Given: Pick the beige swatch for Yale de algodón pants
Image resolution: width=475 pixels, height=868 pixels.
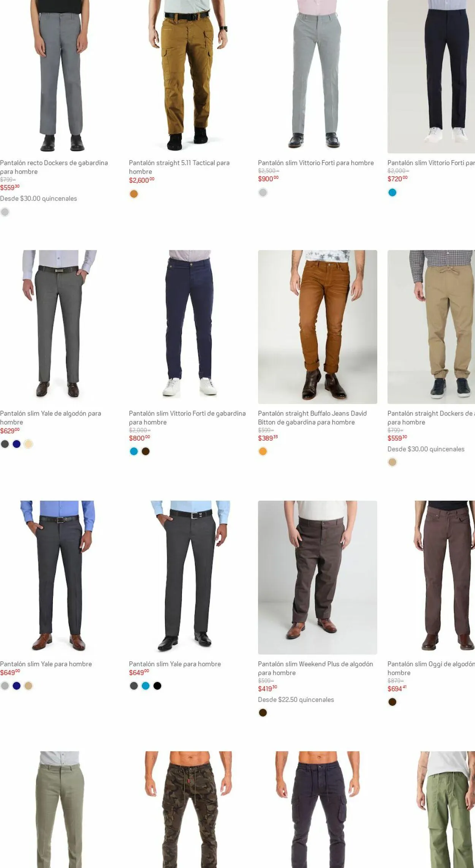Looking at the screenshot, I should pyautogui.click(x=28, y=444).
